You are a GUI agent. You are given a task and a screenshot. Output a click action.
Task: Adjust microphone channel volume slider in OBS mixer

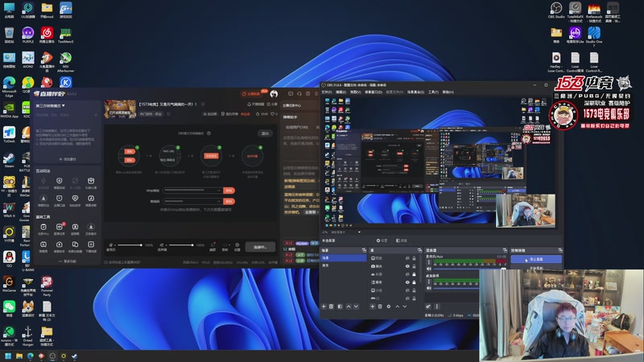pos(470,269)
